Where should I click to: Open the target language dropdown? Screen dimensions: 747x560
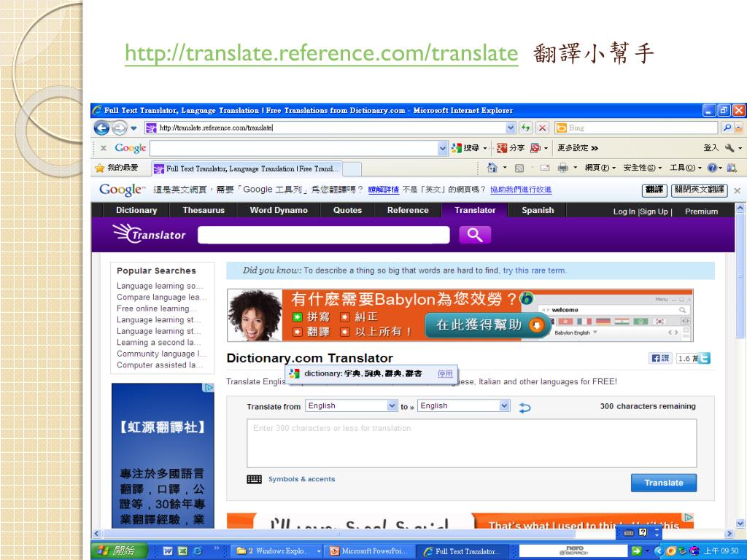coord(463,405)
